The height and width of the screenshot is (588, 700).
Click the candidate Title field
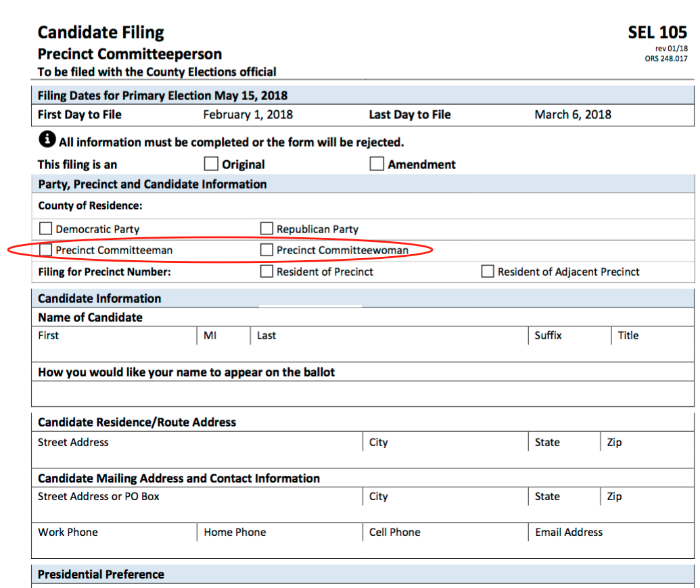pyautogui.click(x=652, y=349)
